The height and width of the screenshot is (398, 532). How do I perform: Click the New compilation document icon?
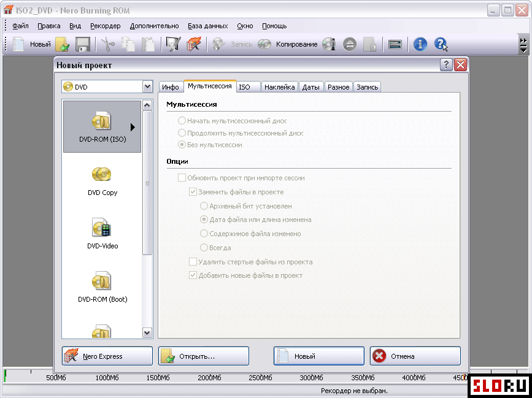(18, 44)
